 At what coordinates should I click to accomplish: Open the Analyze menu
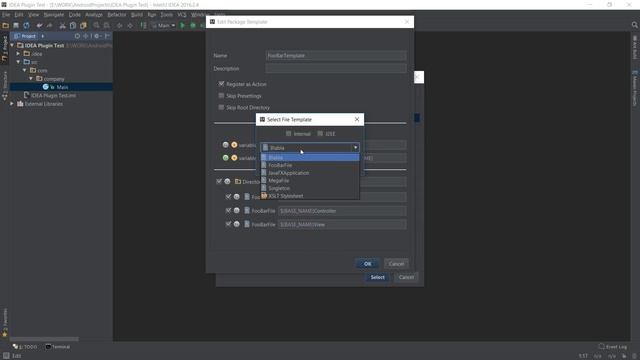coord(94,15)
